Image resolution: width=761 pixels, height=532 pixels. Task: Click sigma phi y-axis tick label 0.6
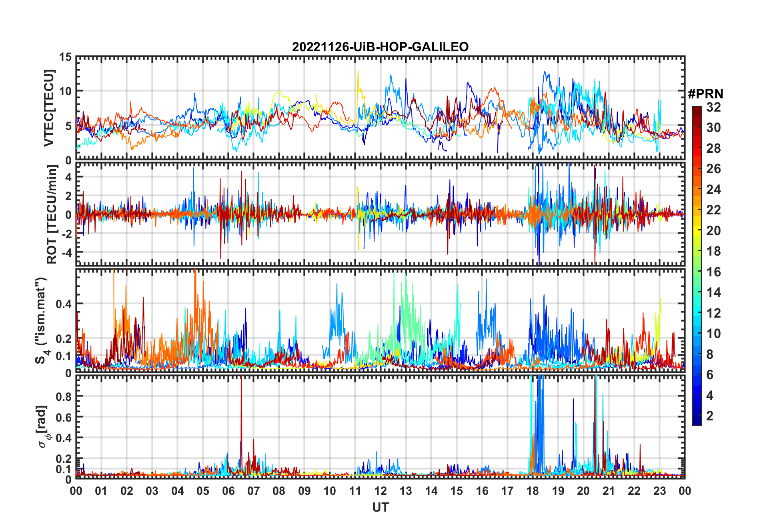coord(64,417)
